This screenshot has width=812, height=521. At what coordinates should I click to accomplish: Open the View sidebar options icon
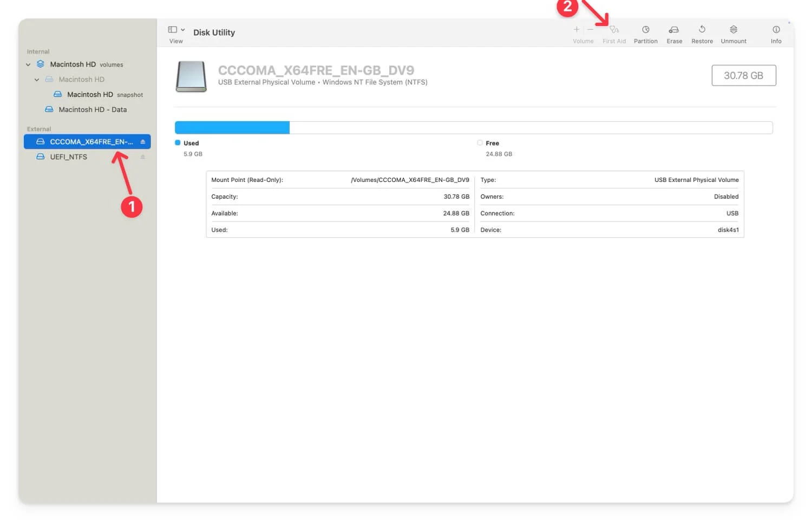172,30
